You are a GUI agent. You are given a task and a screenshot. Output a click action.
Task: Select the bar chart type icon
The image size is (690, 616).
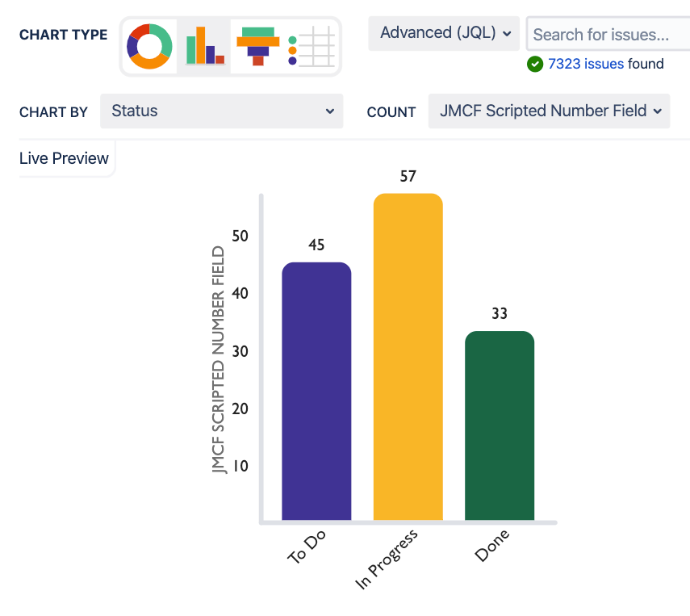click(204, 46)
